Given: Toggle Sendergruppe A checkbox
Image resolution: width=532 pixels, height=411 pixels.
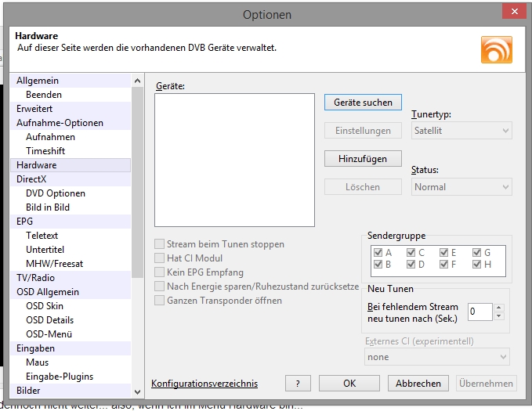Looking at the screenshot, I should coord(378,252).
